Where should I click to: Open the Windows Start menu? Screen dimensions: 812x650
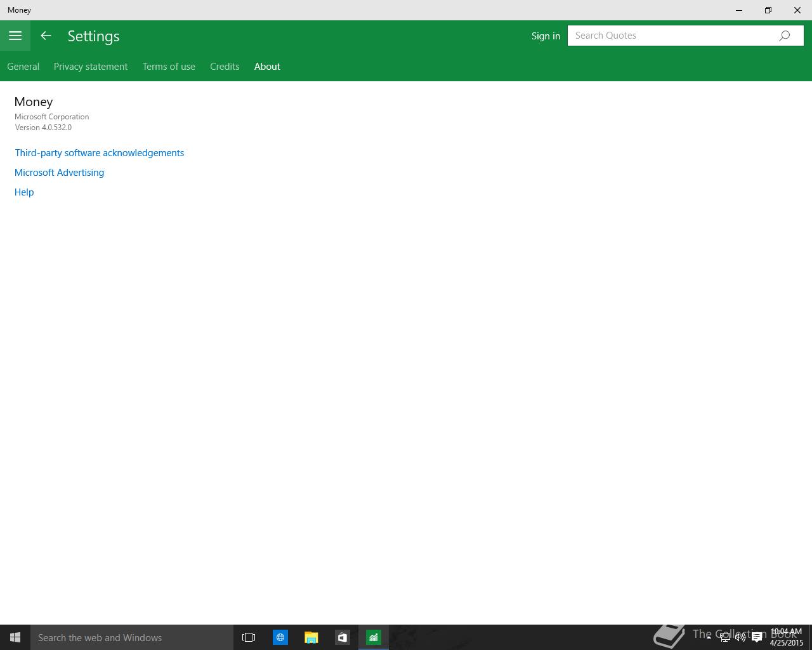coord(15,637)
